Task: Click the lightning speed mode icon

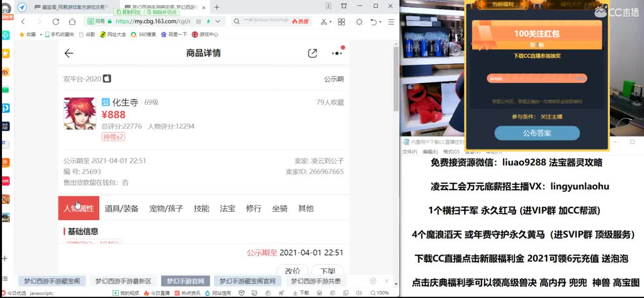Action: [208, 22]
